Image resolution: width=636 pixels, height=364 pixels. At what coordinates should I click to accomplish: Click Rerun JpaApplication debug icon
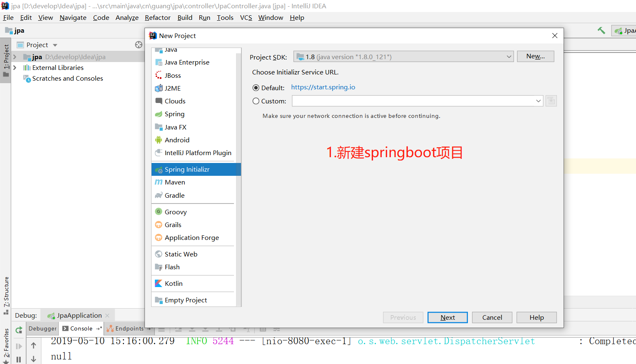pyautogui.click(x=19, y=330)
